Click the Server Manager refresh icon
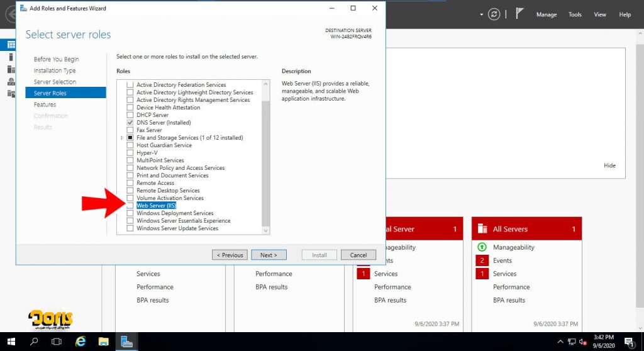 click(x=494, y=14)
